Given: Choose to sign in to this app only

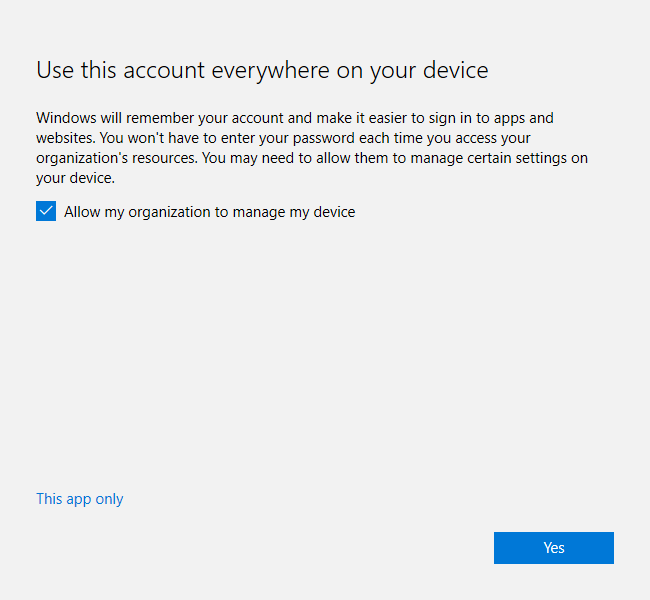Looking at the screenshot, I should tap(80, 499).
